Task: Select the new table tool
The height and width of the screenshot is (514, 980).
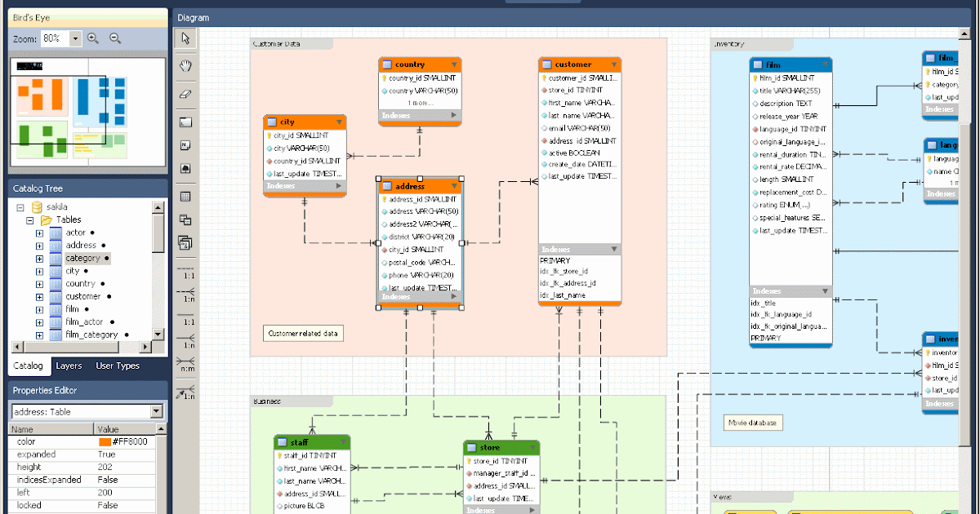Action: point(185,197)
